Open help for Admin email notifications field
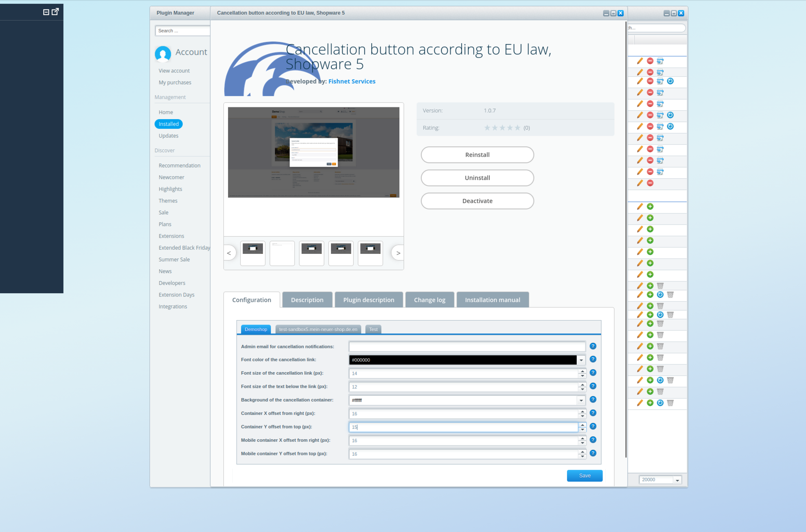 click(593, 346)
